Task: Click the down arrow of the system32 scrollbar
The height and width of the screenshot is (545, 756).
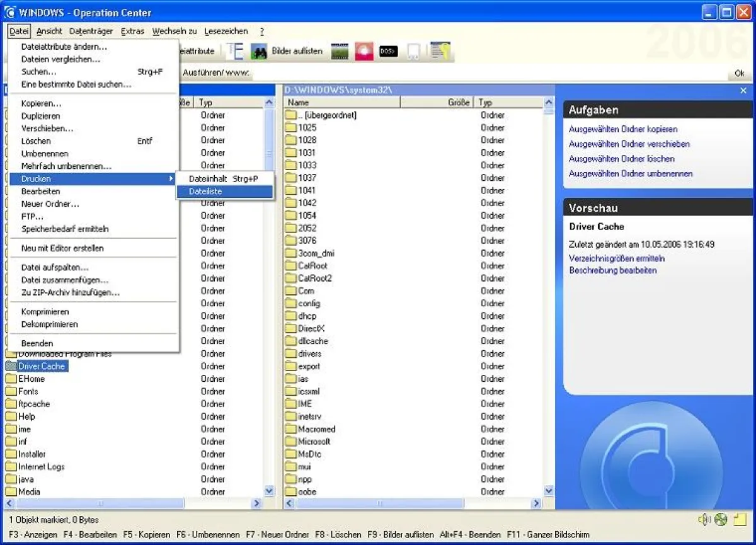Action: click(548, 491)
